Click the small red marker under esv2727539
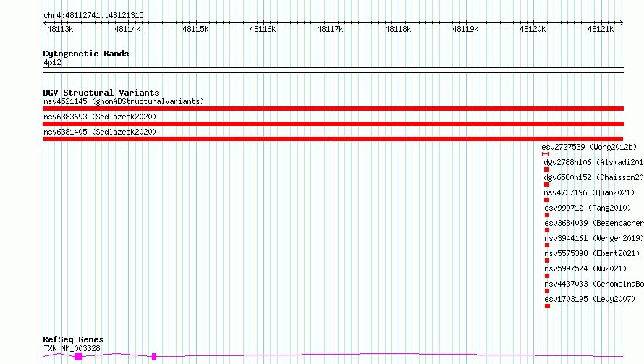The height and width of the screenshot is (364, 644). 546,154
